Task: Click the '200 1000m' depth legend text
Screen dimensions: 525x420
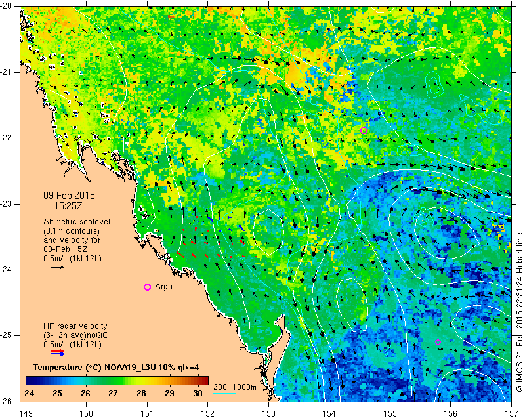Action: [x=235, y=387]
